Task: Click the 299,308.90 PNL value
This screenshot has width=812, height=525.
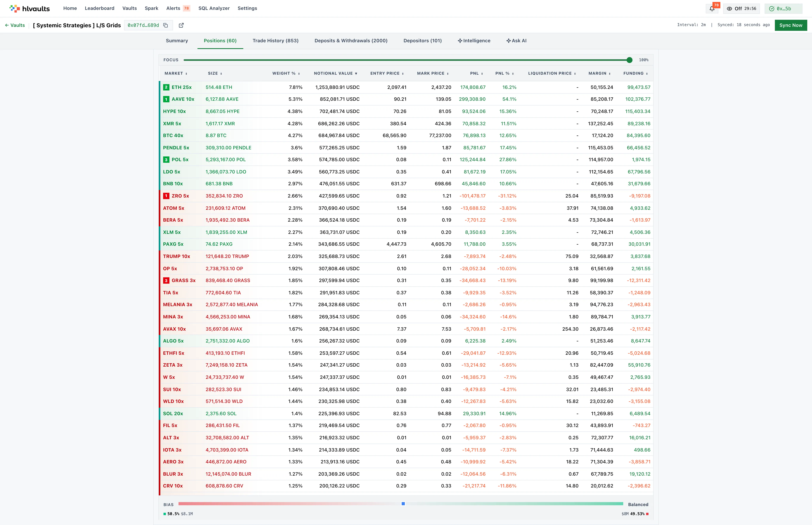Action: pyautogui.click(x=472, y=99)
